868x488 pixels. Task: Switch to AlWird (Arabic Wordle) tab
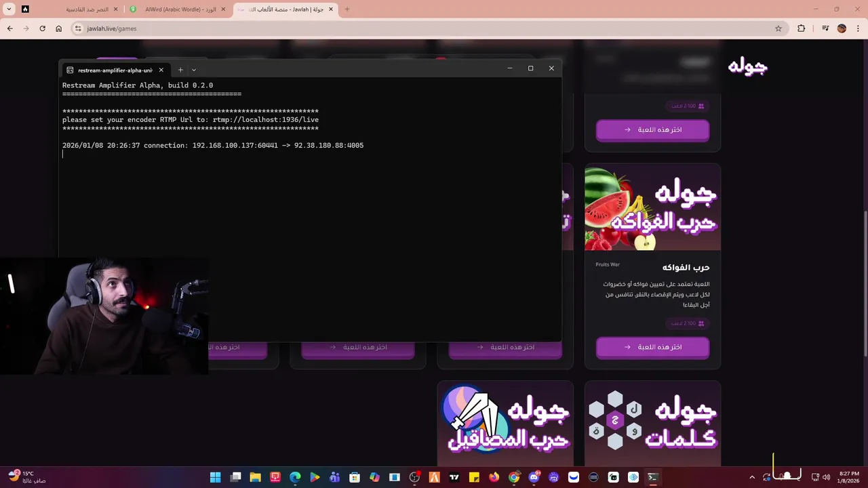[x=177, y=9]
